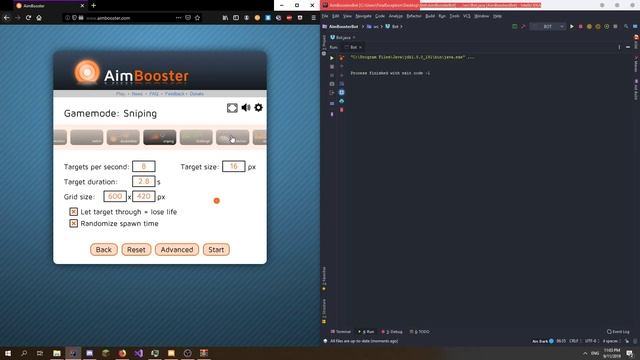Image resolution: width=640 pixels, height=360 pixels.
Task: Mute sound with AimBooster speaker icon
Action: click(246, 107)
